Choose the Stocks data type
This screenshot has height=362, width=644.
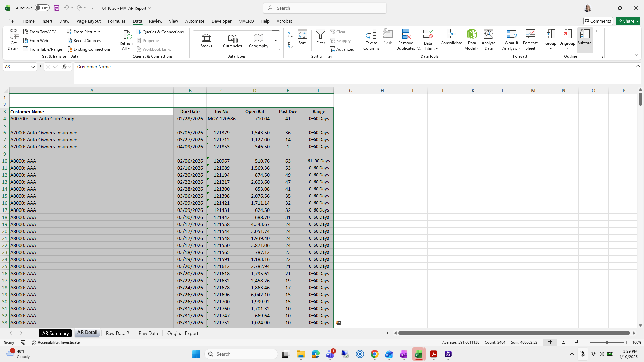click(206, 41)
